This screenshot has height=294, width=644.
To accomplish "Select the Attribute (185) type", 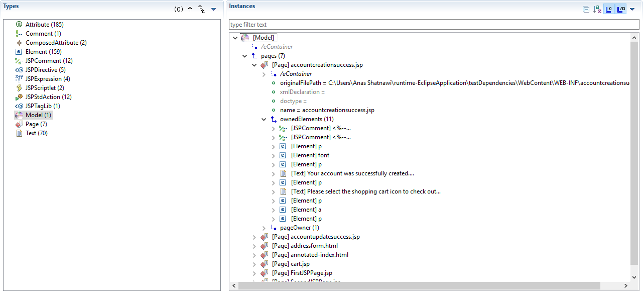I will (x=44, y=25).
